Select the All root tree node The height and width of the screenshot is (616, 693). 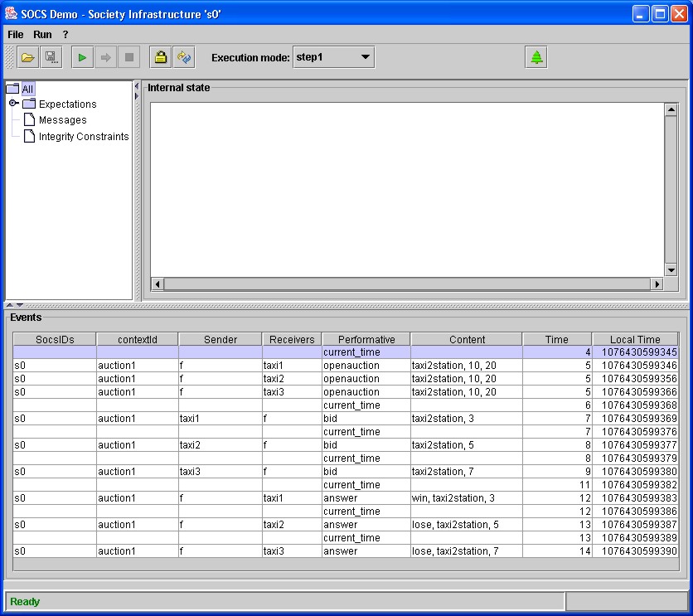pos(28,89)
